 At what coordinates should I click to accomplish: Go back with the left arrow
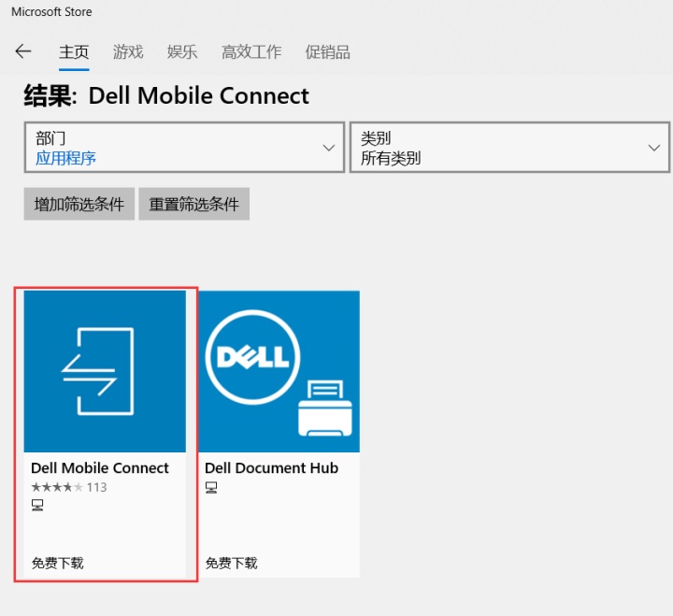[22, 51]
